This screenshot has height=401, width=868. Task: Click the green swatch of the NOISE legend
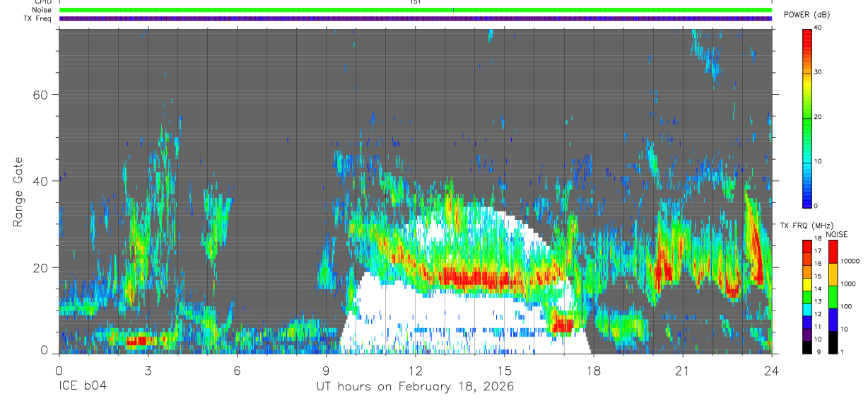833,297
